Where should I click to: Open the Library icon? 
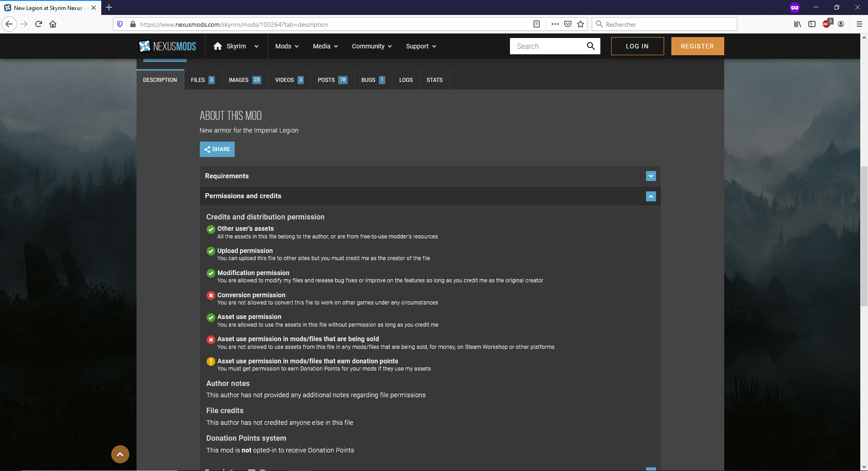pos(797,24)
